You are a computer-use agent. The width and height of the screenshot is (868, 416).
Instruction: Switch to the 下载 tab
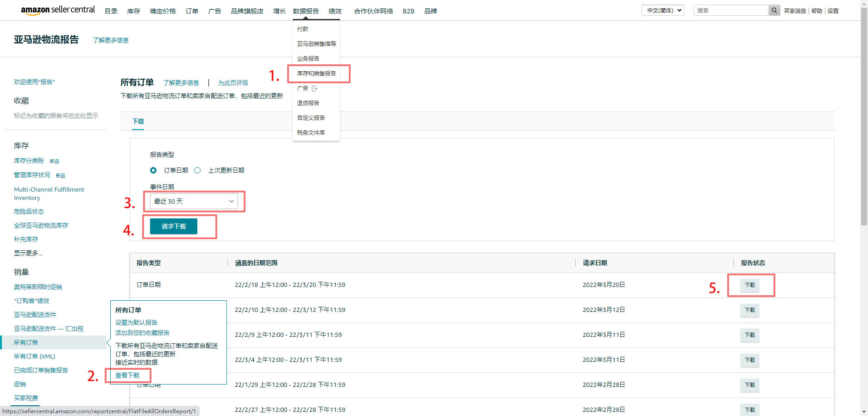click(138, 121)
